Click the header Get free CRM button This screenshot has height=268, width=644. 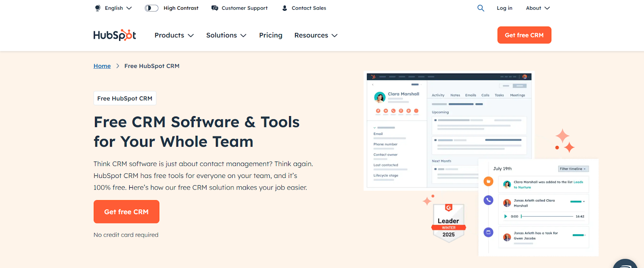pos(524,35)
